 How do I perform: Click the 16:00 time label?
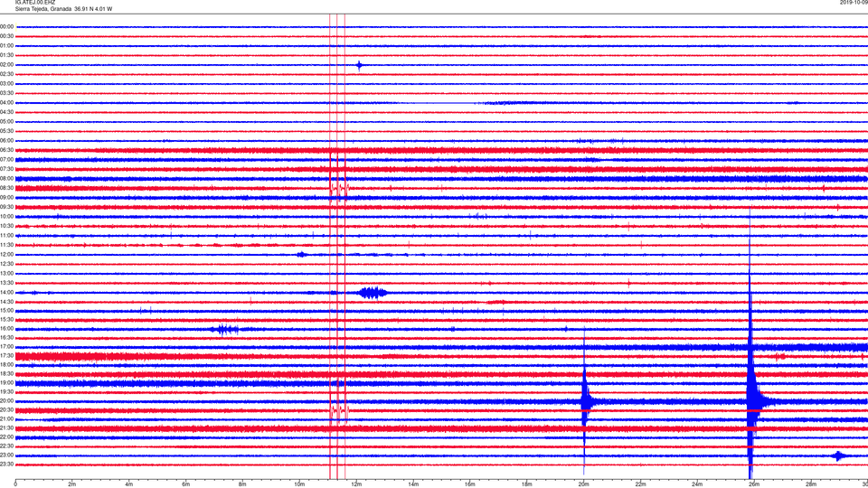pyautogui.click(x=7, y=329)
